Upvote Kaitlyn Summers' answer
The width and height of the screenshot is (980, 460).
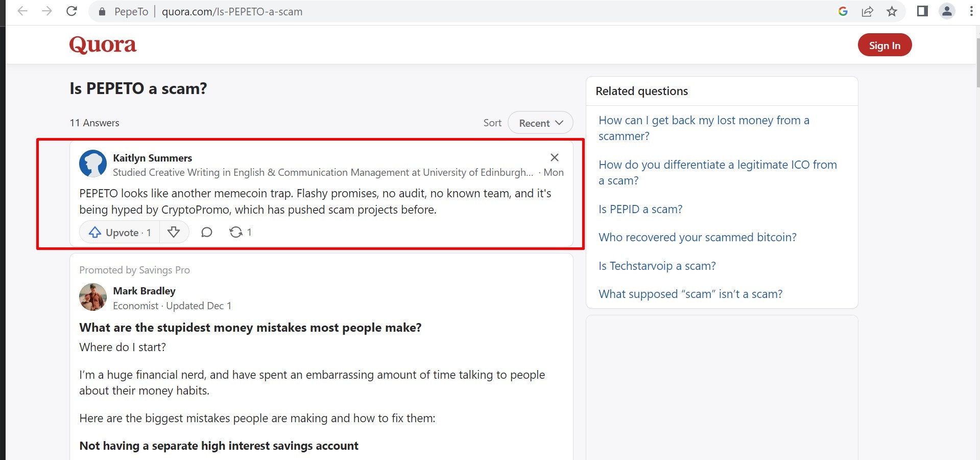coord(120,232)
